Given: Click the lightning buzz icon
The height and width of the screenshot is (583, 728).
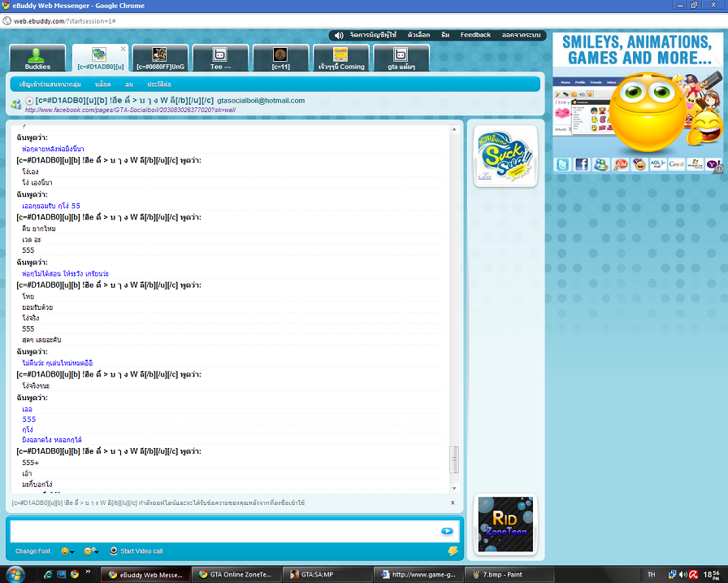Looking at the screenshot, I should tap(453, 550).
